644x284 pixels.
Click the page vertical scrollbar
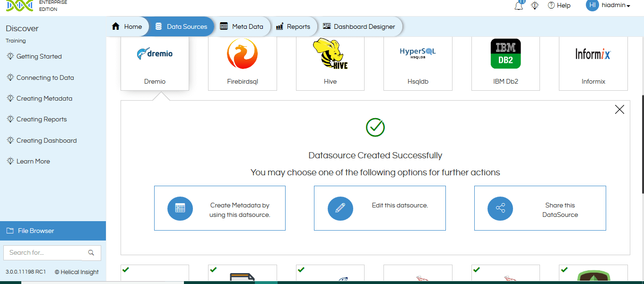tap(642, 144)
